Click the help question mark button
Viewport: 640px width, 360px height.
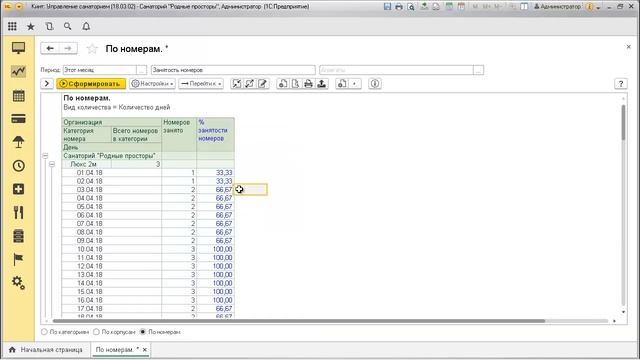click(x=621, y=84)
